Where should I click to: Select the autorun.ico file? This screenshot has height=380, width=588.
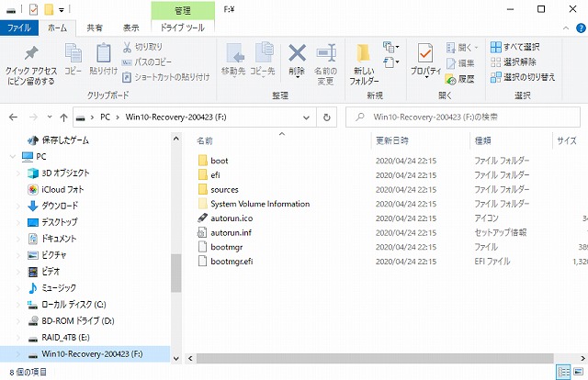point(225,218)
